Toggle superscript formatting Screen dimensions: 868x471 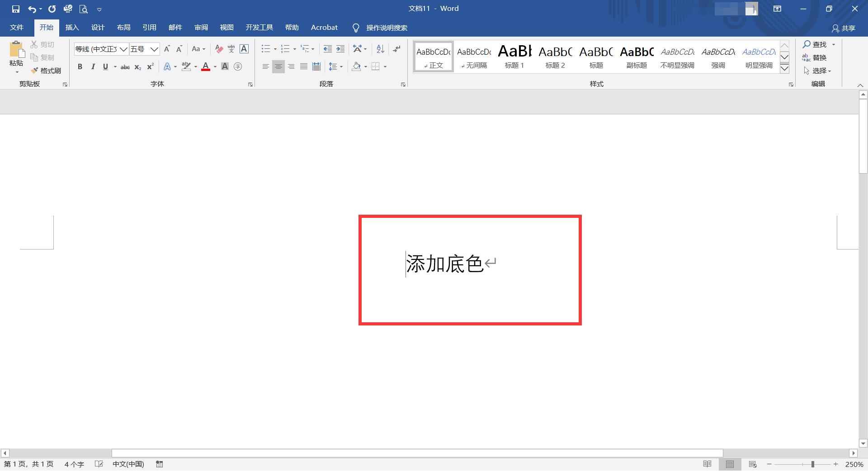tap(151, 67)
